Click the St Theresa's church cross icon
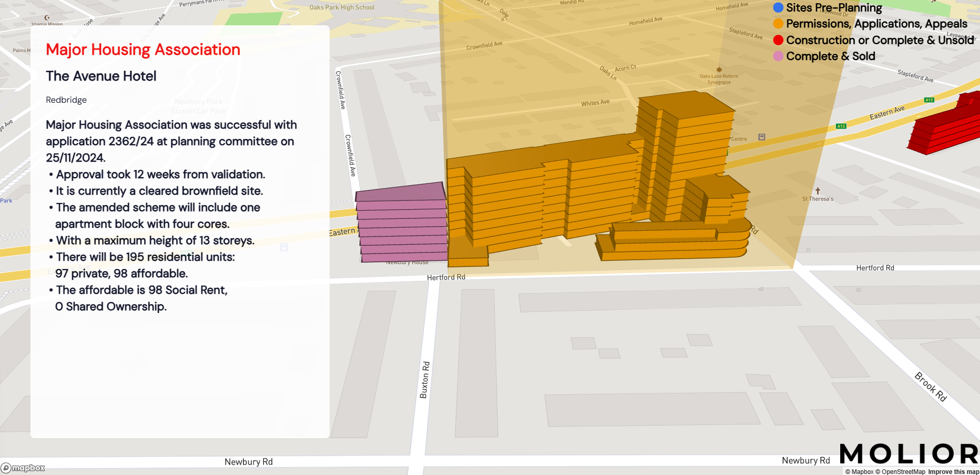980x475 pixels. [x=818, y=191]
